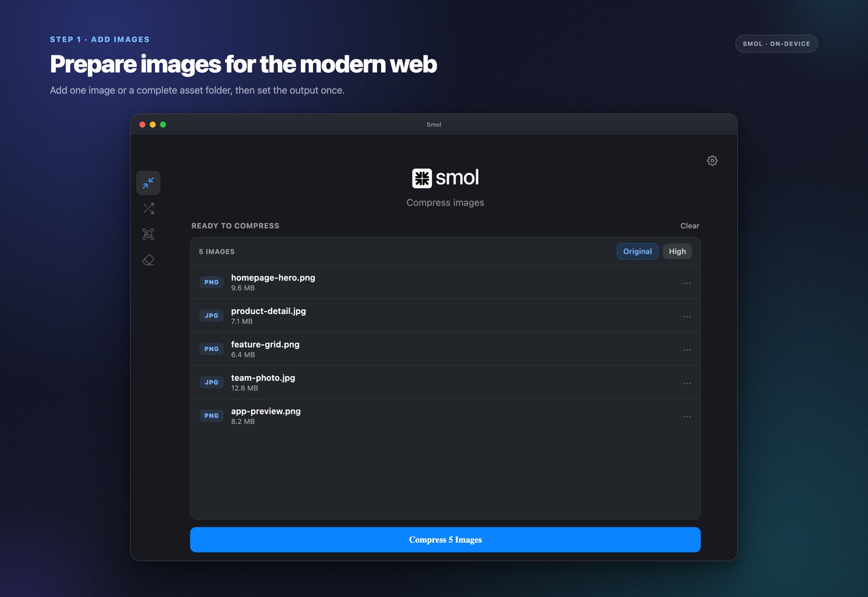Click the STEP 1 · ADD IMAGES label

tap(100, 40)
